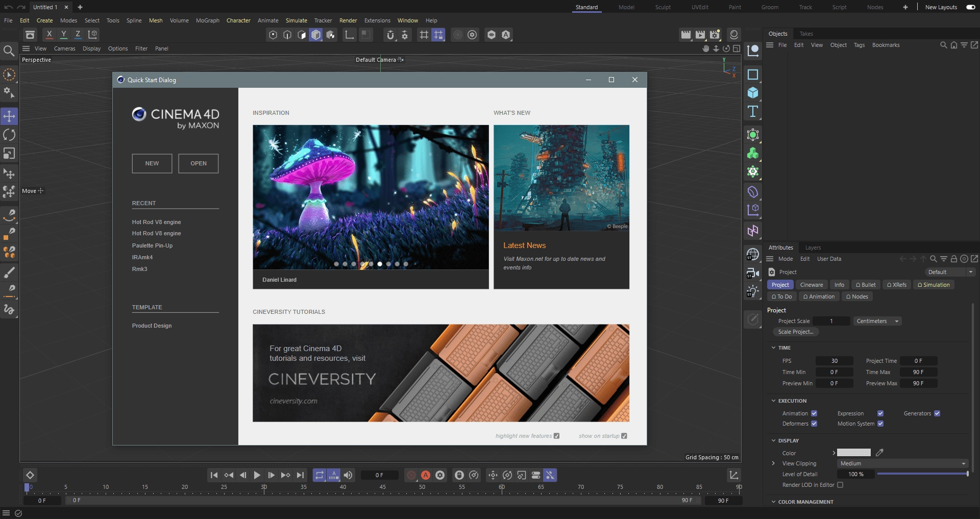Play the animation forward
Viewport: 980px width, 519px height.
coord(257,475)
